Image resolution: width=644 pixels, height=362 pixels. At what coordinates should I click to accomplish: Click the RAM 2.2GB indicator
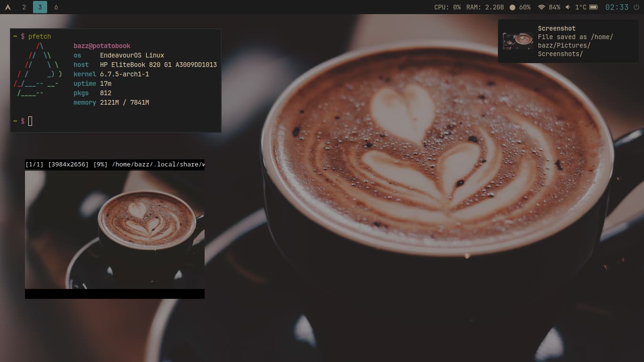485,7
